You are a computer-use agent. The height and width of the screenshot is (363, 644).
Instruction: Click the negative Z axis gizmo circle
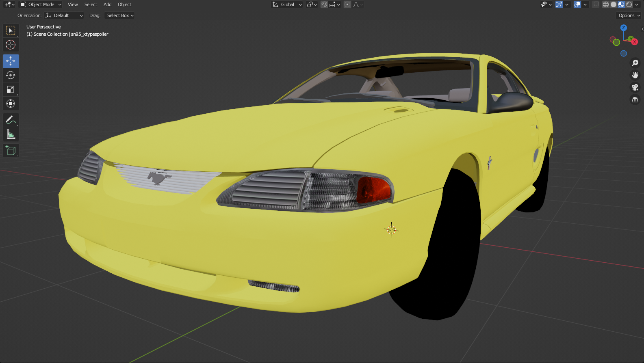click(x=624, y=53)
